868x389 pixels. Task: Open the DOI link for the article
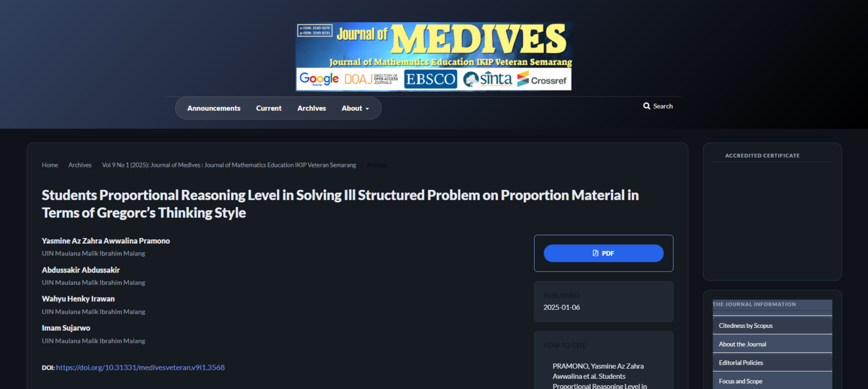140,368
